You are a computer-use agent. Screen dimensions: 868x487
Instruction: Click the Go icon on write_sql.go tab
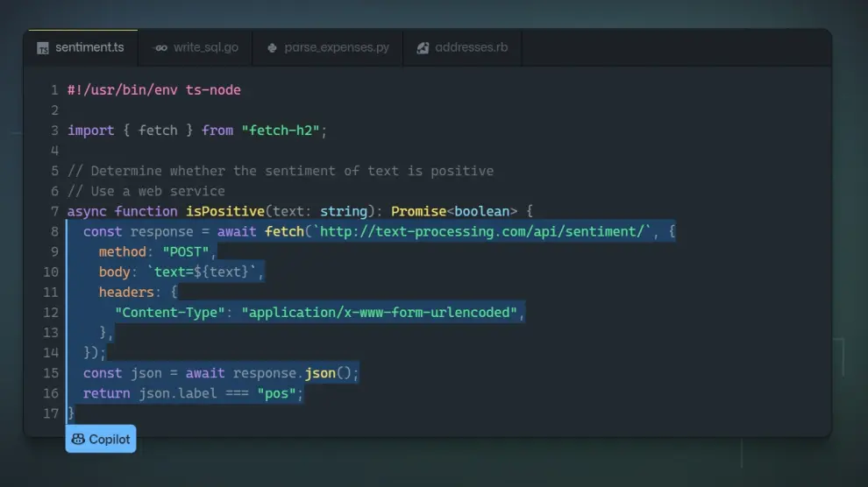pos(160,48)
